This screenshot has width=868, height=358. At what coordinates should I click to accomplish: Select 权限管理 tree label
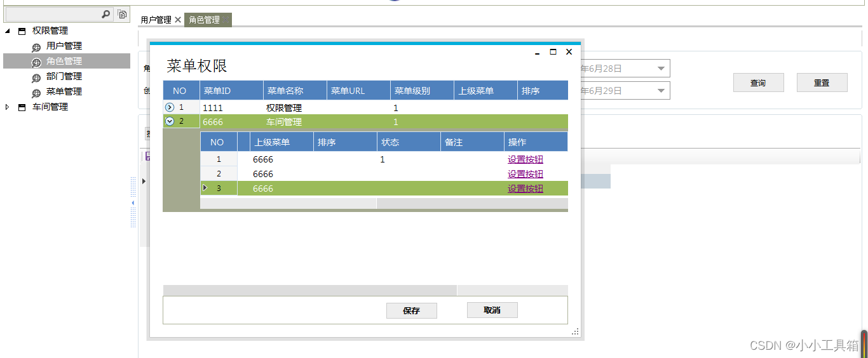[50, 30]
